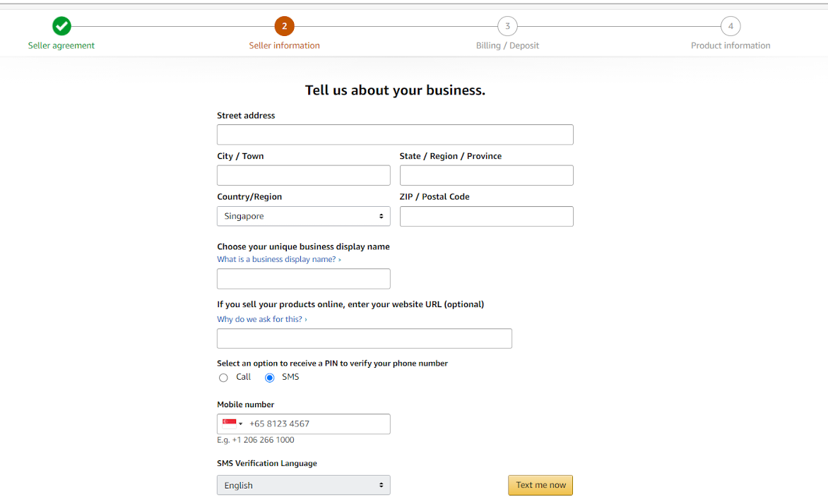Focus the City / Town field

point(304,175)
